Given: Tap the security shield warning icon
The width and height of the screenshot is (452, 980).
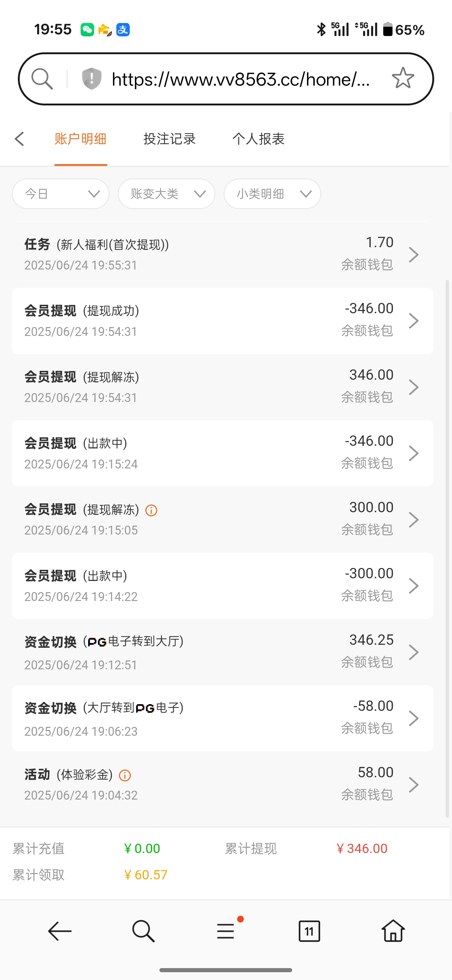Looking at the screenshot, I should coord(91,79).
